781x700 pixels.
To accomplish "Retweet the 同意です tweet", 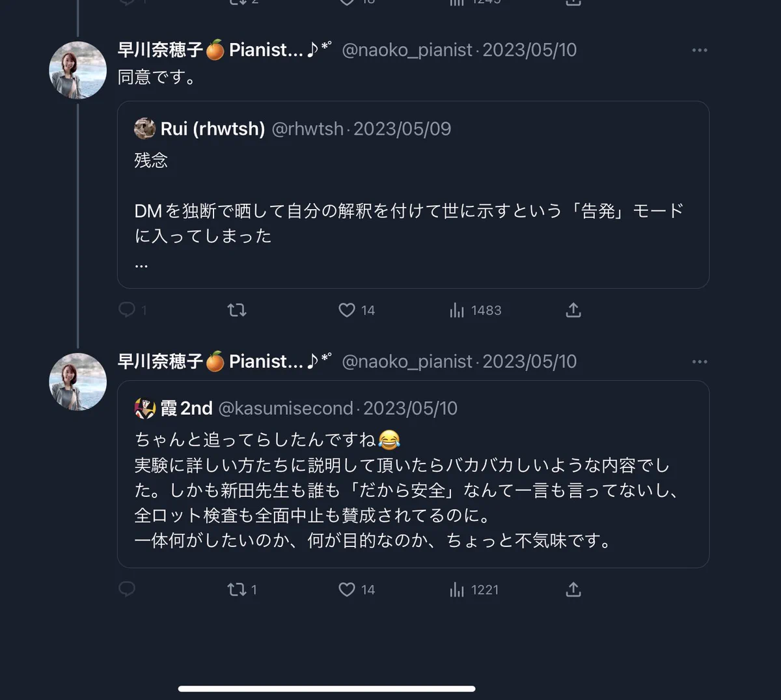I will 237,310.
